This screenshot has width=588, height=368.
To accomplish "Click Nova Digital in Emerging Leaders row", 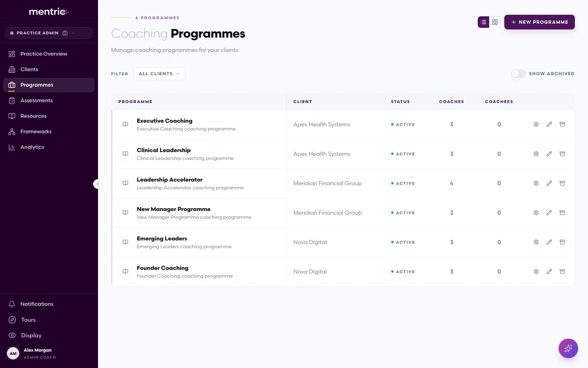I will [310, 242].
